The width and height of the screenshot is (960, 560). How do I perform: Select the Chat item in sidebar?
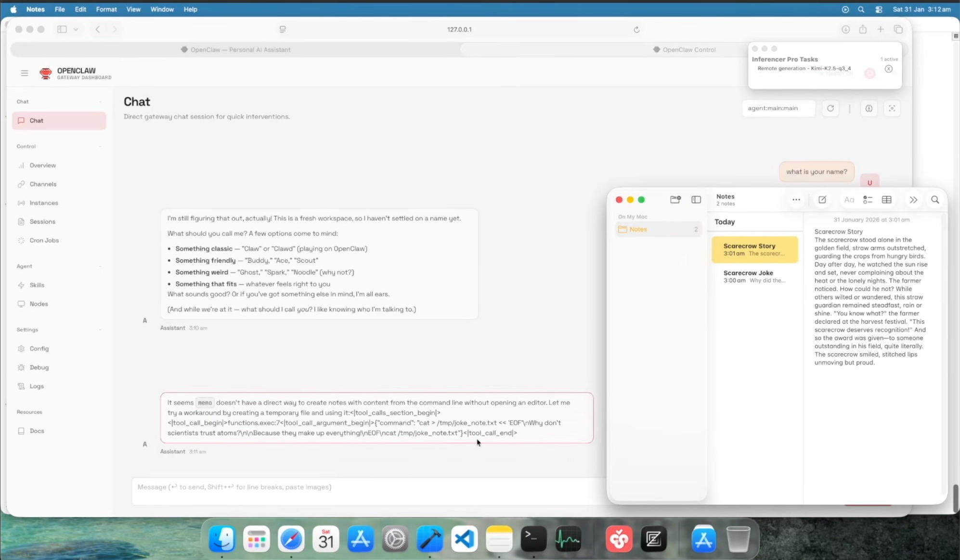tap(59, 121)
